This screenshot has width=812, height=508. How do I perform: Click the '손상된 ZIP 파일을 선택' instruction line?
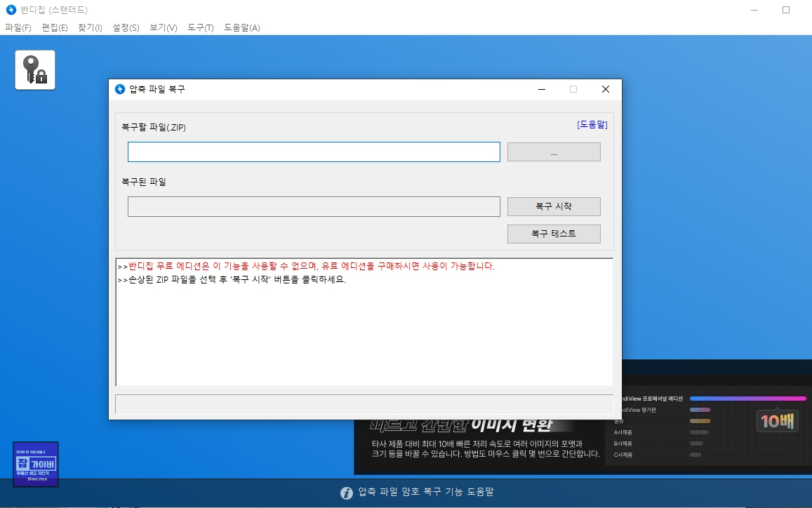232,280
